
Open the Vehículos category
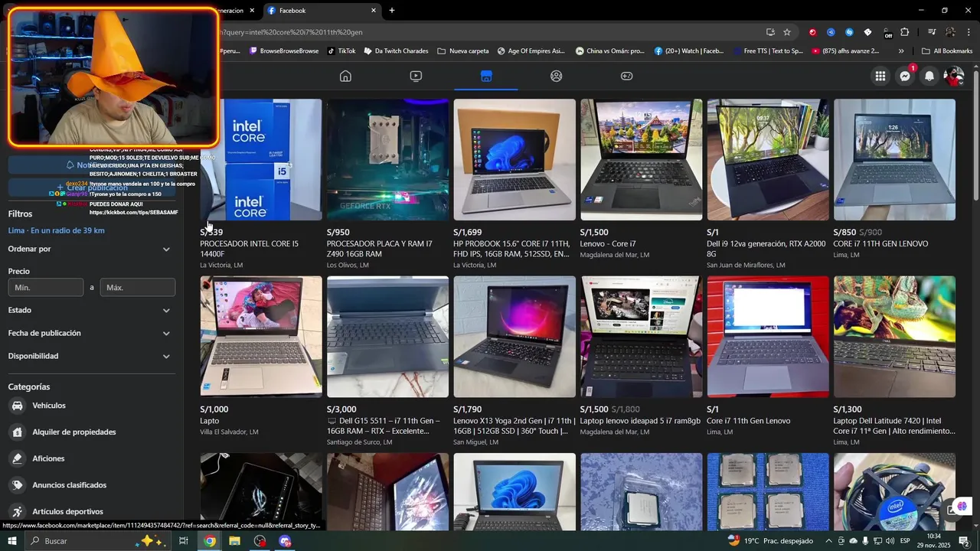92,406
